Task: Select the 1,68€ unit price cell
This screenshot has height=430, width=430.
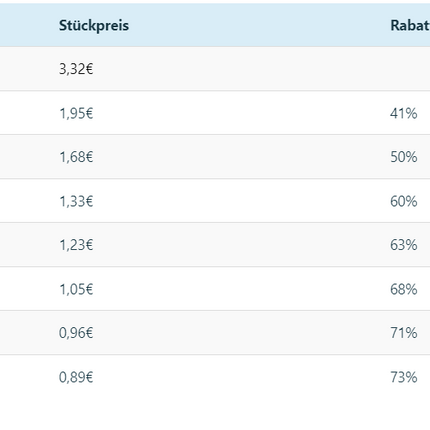Action: coord(76,157)
